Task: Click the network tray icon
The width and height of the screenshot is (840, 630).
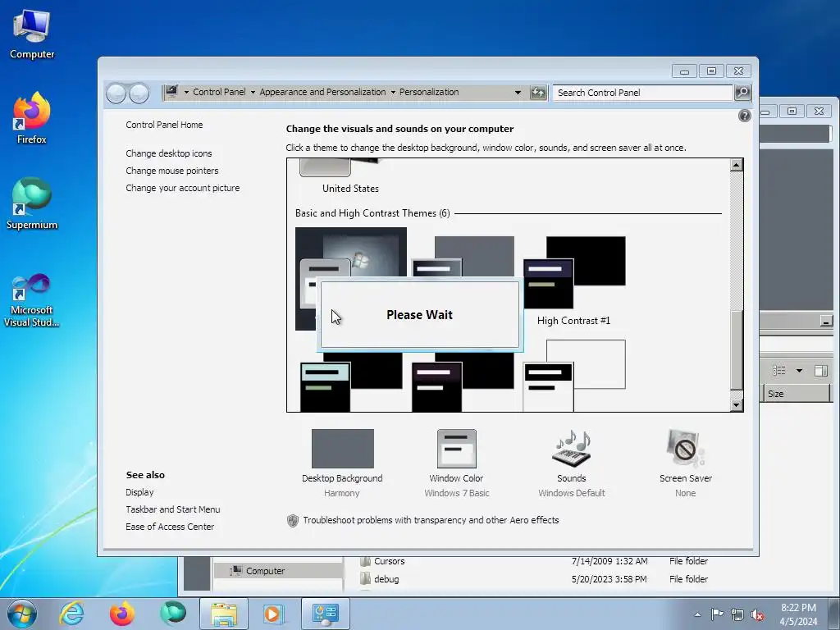Action: click(x=737, y=614)
